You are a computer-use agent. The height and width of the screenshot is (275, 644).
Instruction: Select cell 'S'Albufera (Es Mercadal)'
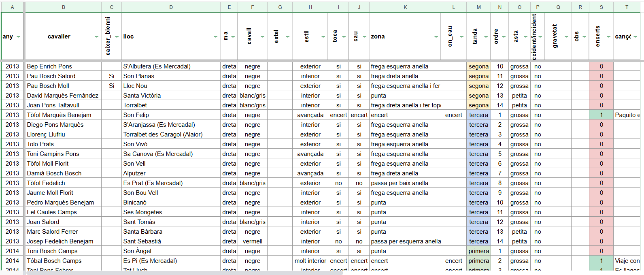pos(171,66)
